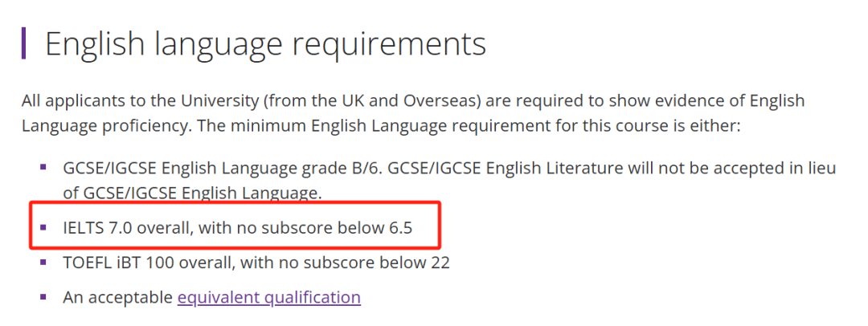
Task: Click the words "An acceptable"
Action: pyautogui.click(x=117, y=297)
